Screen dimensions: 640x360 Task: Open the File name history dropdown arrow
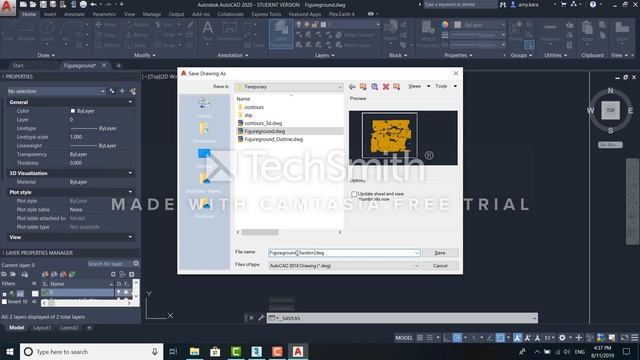416,253
